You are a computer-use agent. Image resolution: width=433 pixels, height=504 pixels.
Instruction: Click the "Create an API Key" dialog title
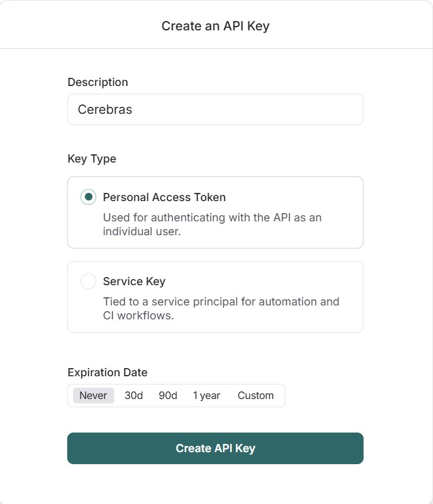point(216,26)
